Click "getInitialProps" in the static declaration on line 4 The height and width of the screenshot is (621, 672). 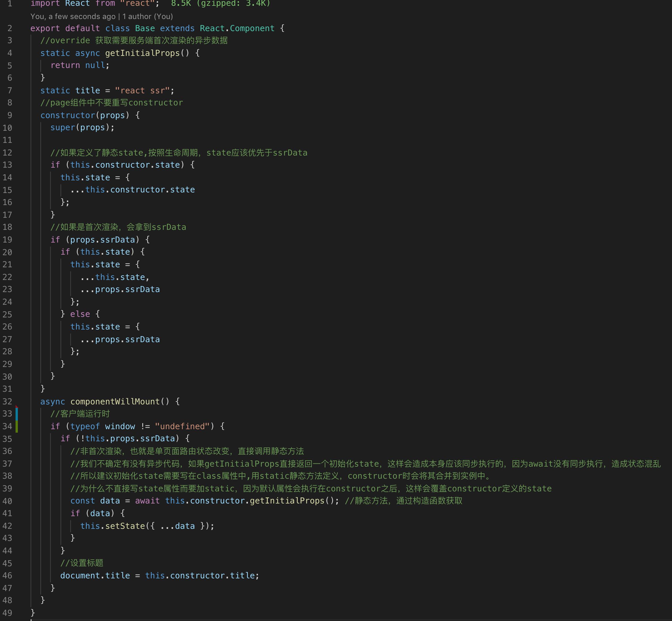click(x=143, y=53)
